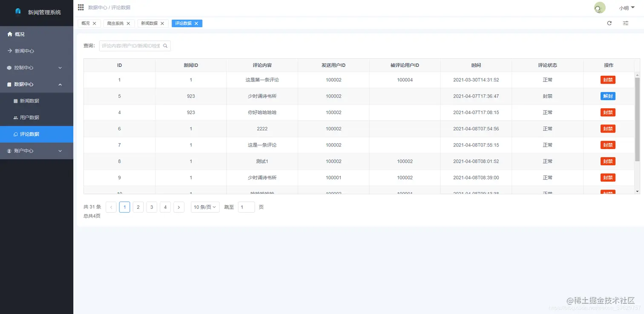Close the 概况 tab
This screenshot has height=314, width=644.
[95, 23]
